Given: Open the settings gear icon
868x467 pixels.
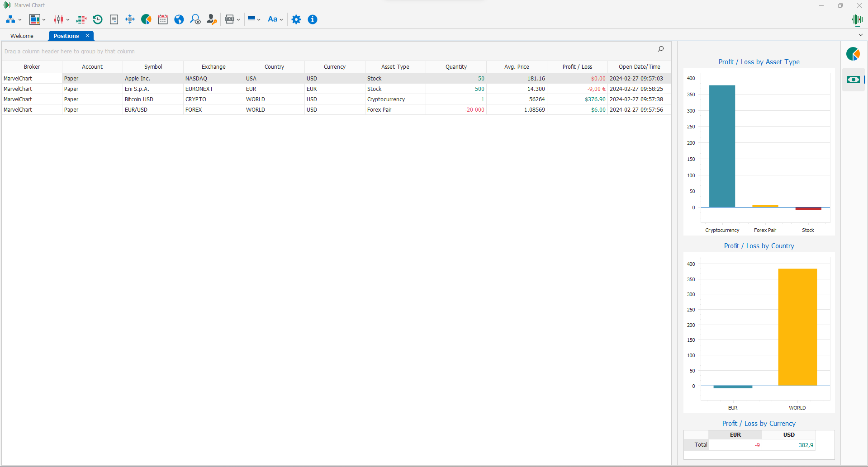Looking at the screenshot, I should point(296,19).
